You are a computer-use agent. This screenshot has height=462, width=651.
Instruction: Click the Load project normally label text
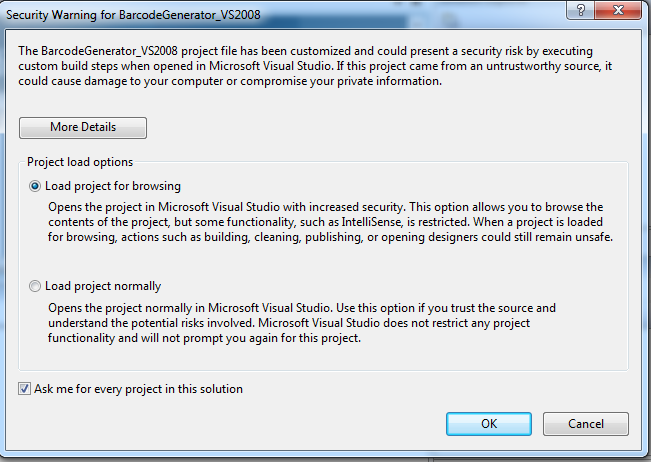click(x=103, y=286)
